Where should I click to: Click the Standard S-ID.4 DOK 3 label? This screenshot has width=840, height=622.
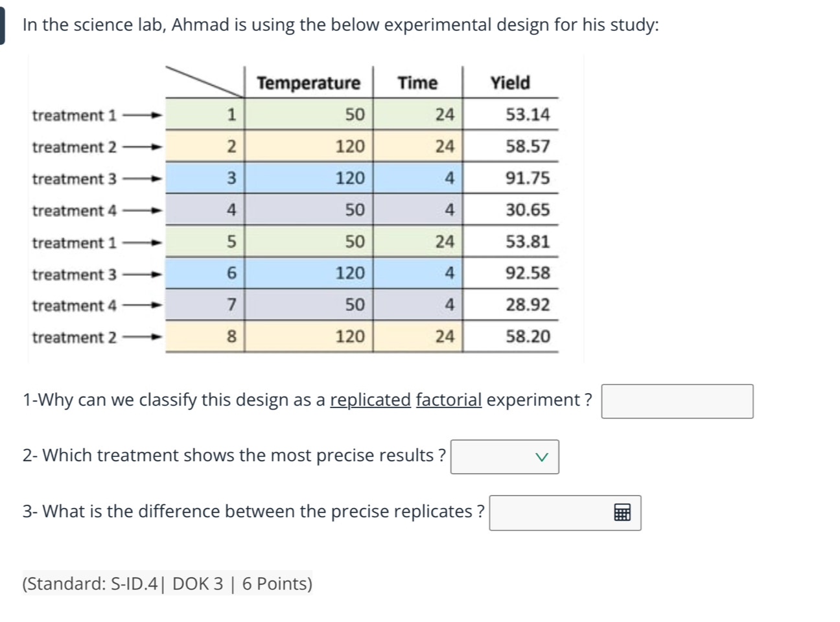(167, 584)
